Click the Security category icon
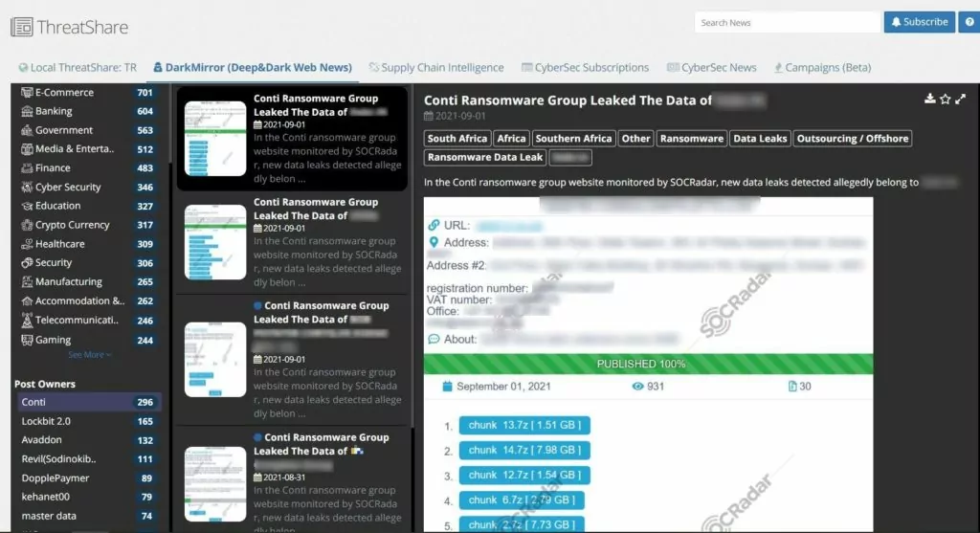Image resolution: width=980 pixels, height=533 pixels. point(27,262)
